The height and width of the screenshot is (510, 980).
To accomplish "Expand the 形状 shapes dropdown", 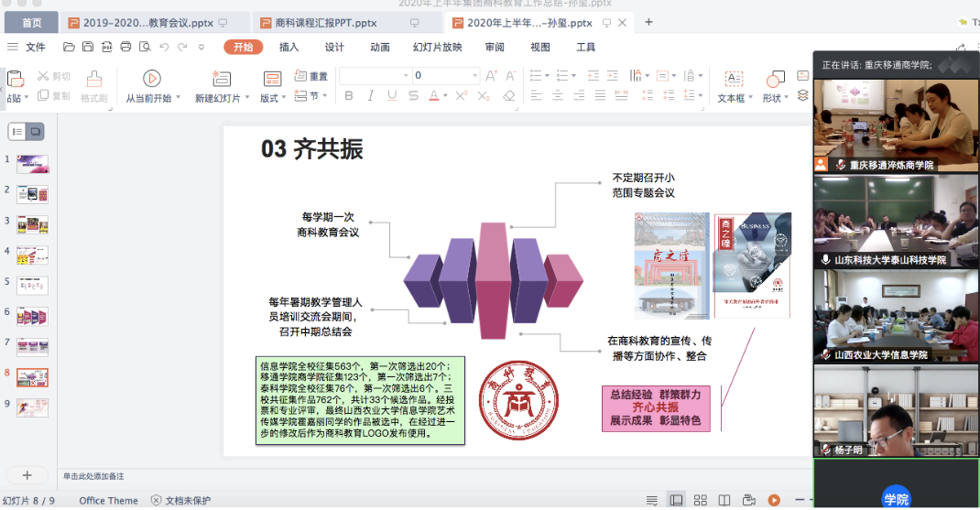I will click(x=787, y=98).
